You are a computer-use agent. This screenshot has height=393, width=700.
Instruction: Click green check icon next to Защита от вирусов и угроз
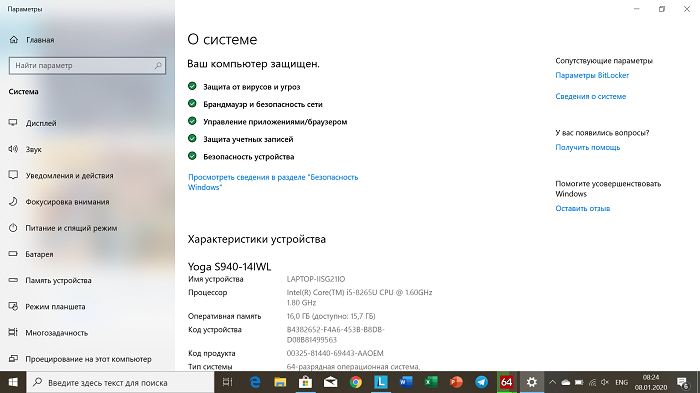coord(192,86)
